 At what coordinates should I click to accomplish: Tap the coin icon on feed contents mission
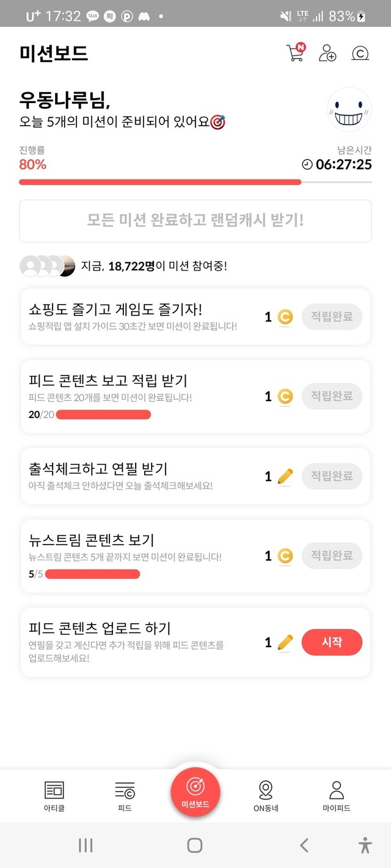pyautogui.click(x=285, y=397)
